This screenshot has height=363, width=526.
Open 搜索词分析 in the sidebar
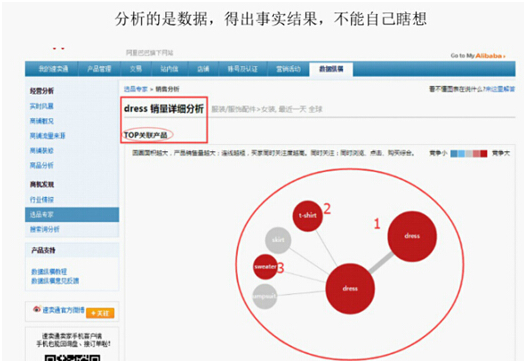click(45, 229)
